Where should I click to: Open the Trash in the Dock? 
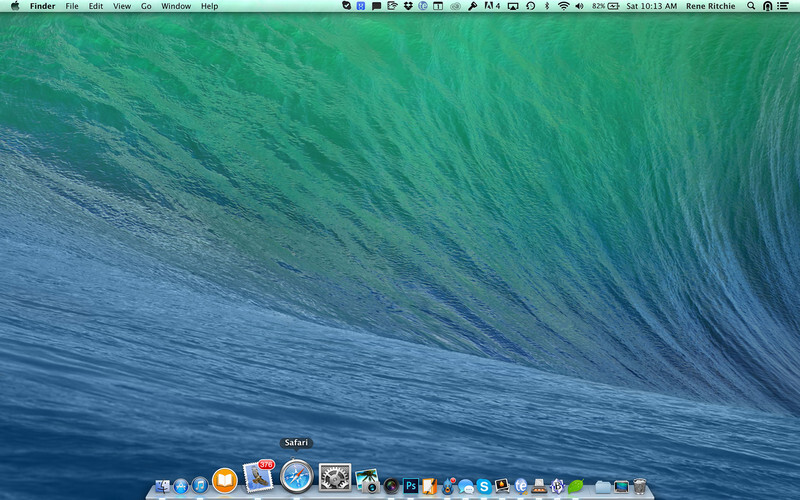[x=639, y=486]
